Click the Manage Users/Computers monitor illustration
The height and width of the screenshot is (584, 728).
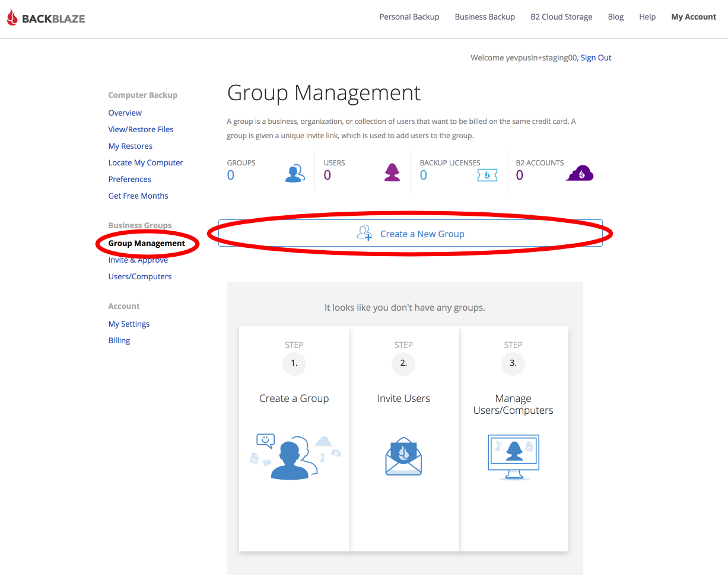click(x=513, y=457)
